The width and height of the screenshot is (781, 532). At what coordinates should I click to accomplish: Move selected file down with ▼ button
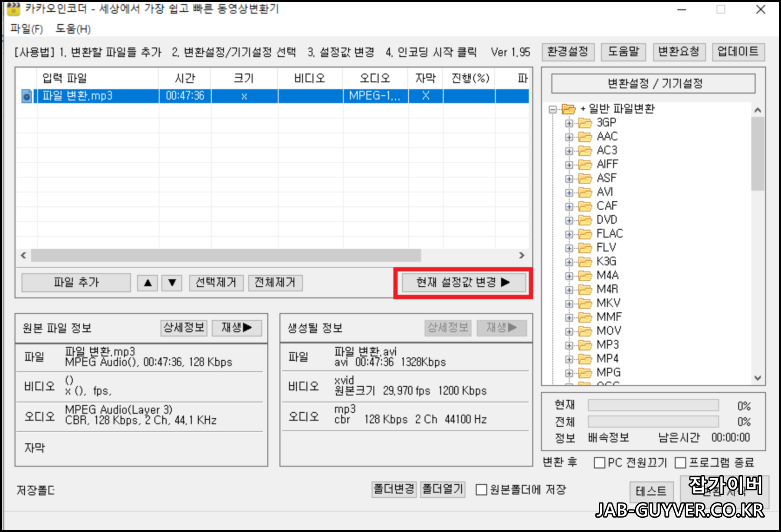point(172,283)
